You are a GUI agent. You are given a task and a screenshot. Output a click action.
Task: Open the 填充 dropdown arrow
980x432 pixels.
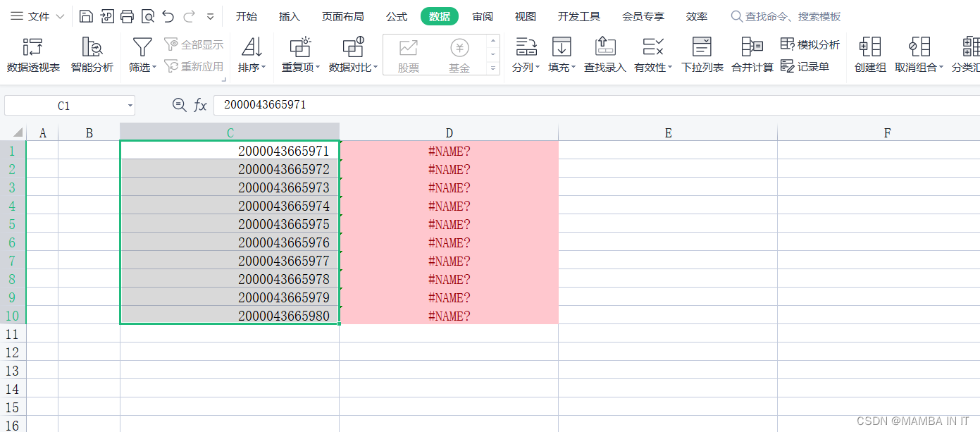click(573, 68)
